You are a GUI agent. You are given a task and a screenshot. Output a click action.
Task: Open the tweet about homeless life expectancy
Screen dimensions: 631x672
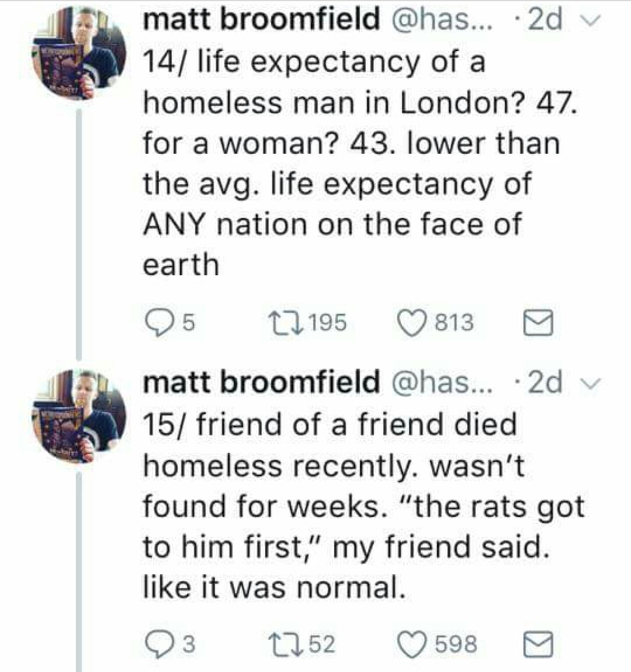click(x=345, y=163)
